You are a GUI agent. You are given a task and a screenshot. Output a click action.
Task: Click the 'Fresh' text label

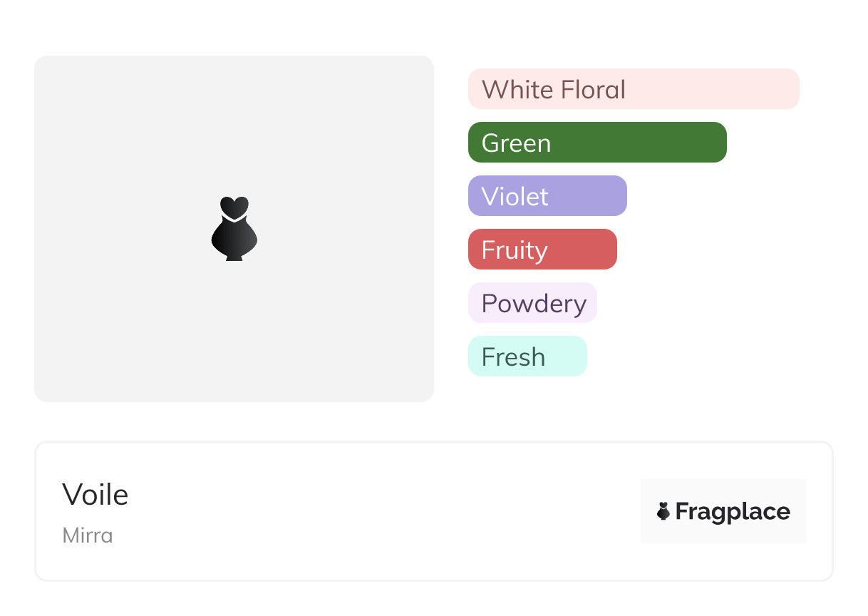tap(513, 357)
